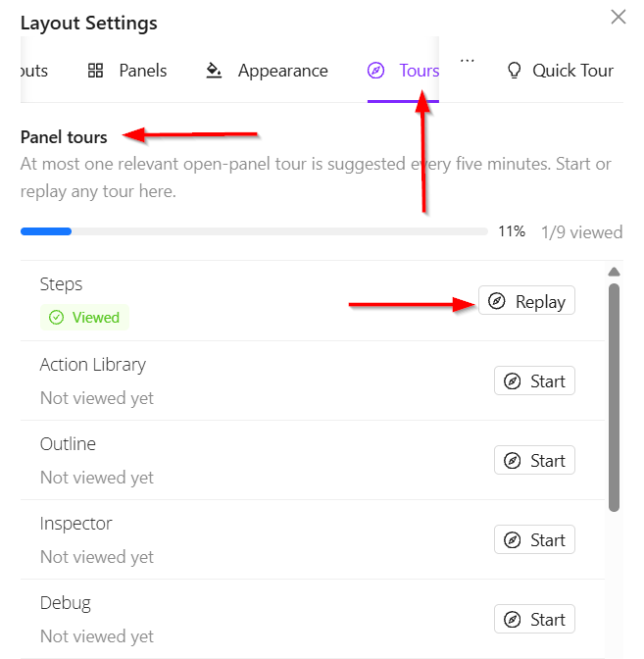This screenshot has width=644, height=659.
Task: Click the green check icon in the Viewed badge
Action: tap(56, 318)
